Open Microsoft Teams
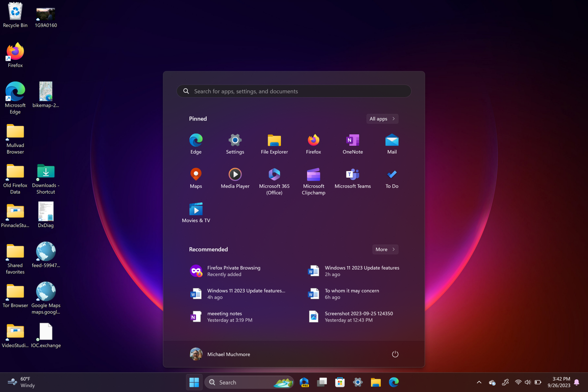Image resolution: width=588 pixels, height=392 pixels. 353,178
